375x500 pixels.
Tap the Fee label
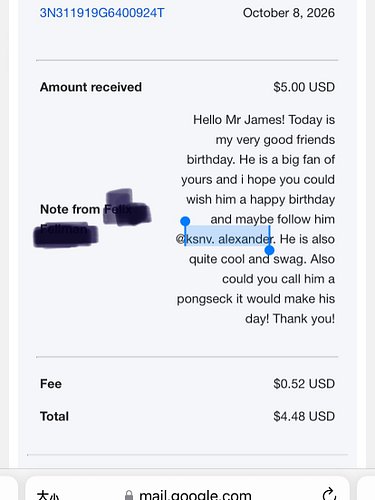tap(51, 384)
